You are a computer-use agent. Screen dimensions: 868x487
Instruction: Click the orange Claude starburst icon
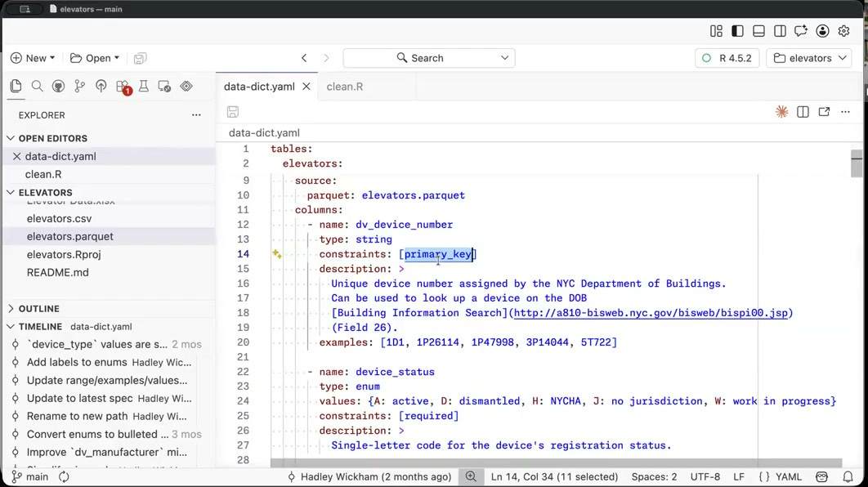(781, 112)
